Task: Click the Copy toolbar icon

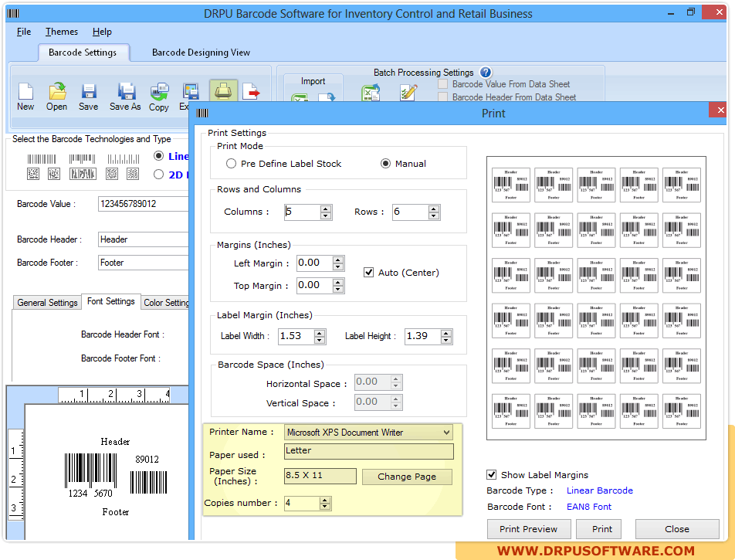Action: click(x=159, y=91)
